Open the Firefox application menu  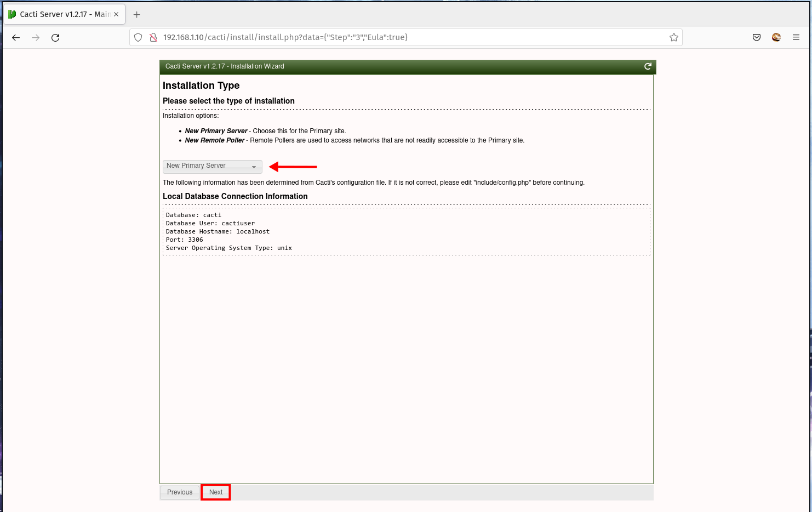[796, 37]
